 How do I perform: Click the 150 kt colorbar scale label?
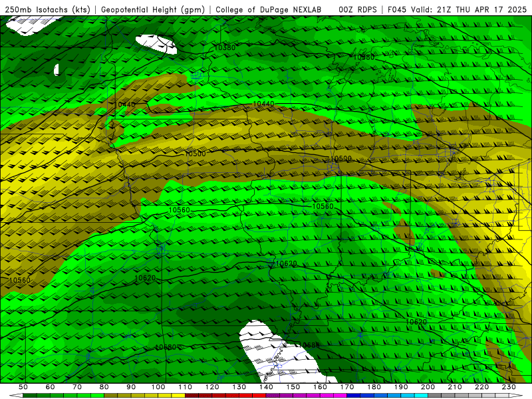pos(293,387)
